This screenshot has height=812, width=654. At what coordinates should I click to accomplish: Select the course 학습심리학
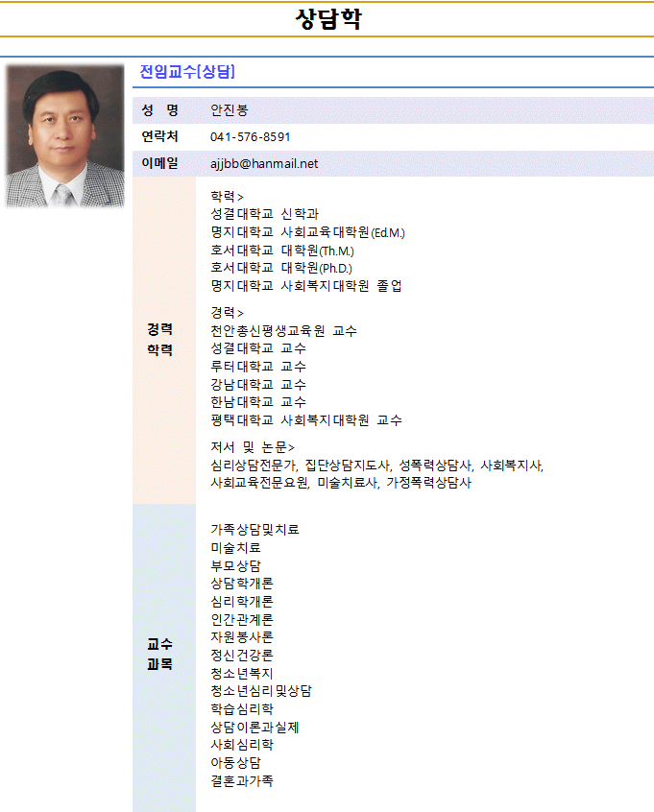point(241,709)
